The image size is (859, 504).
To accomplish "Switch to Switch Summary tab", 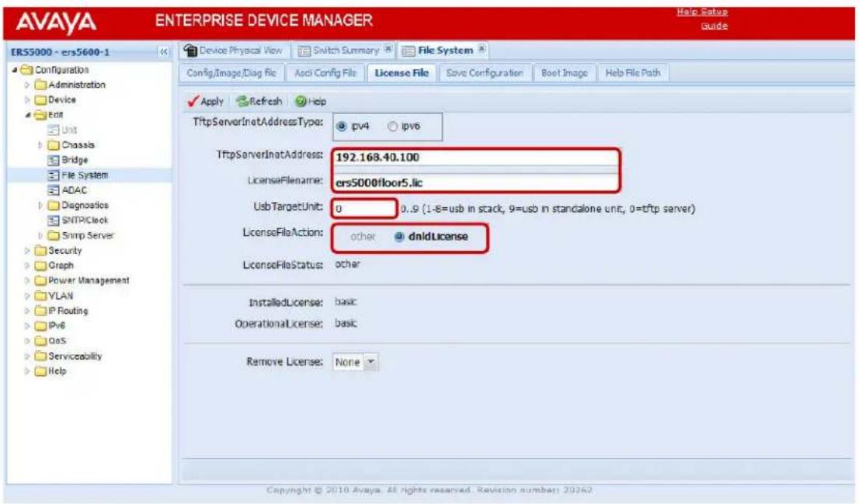I will tap(345, 50).
